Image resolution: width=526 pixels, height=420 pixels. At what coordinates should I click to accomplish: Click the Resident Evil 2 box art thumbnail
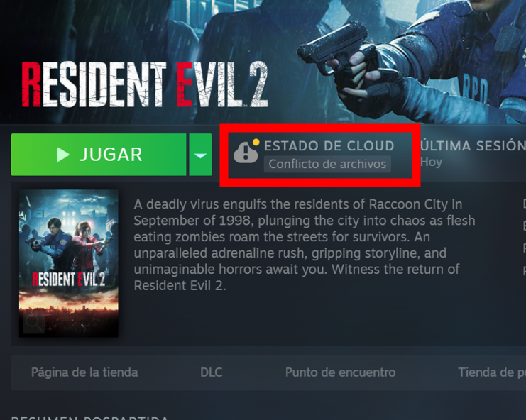(69, 263)
